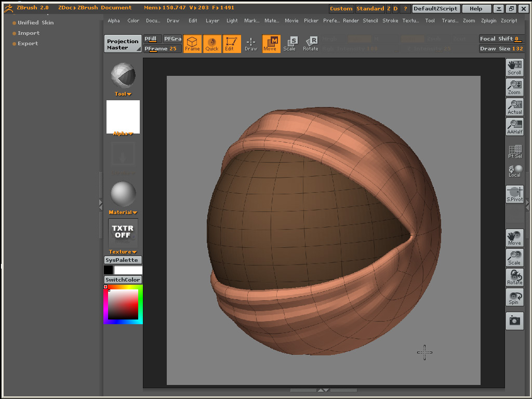Open the Tool selector dropdown
Image resolution: width=532 pixels, height=399 pixels.
pos(123,76)
